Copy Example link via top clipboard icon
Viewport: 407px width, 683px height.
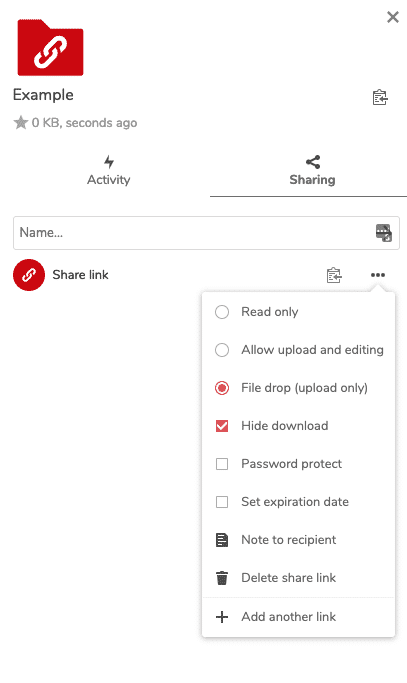click(x=380, y=98)
